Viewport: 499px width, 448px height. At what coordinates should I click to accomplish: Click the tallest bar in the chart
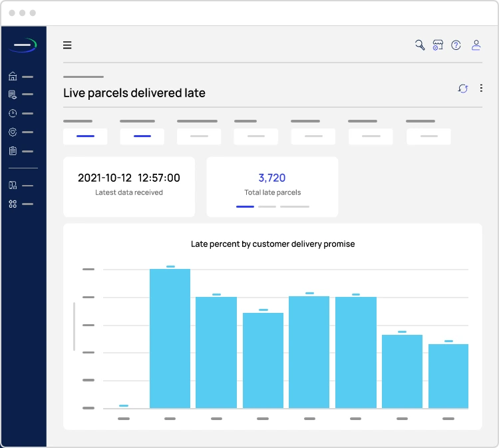tap(170, 338)
